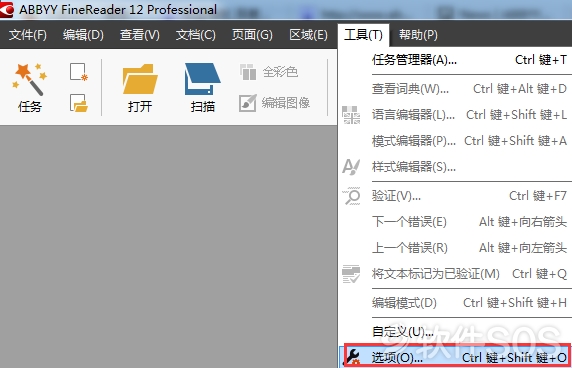Click the language editor icon in Tools menu
572x368 pixels.
point(351,115)
